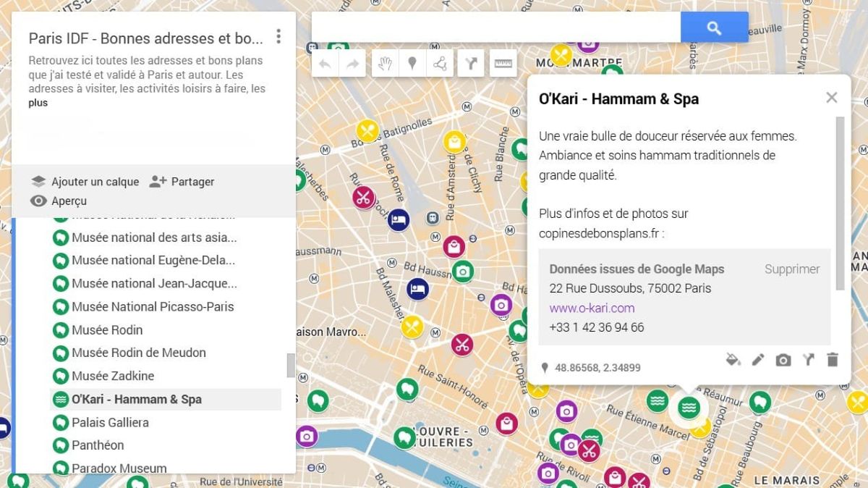Select the 'Musée Rodin' list entry

[107, 329]
